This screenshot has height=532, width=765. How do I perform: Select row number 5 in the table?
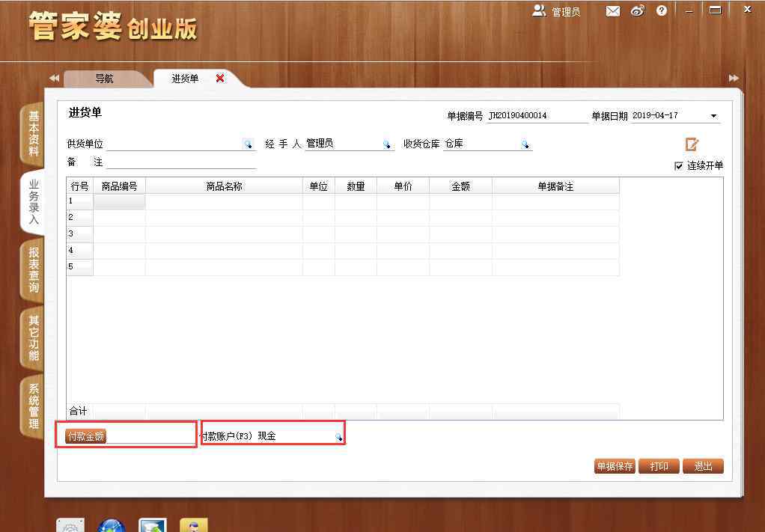tap(79, 268)
